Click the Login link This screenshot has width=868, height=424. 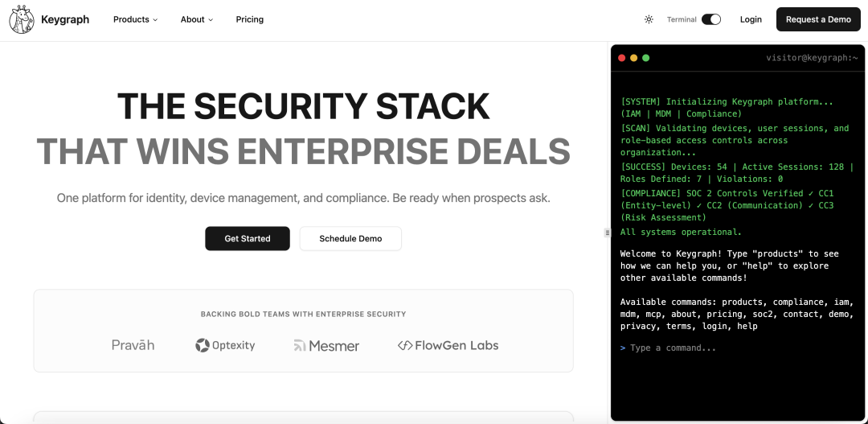[751, 19]
